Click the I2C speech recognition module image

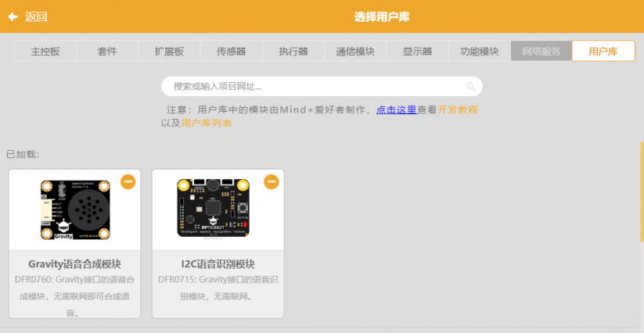click(213, 208)
